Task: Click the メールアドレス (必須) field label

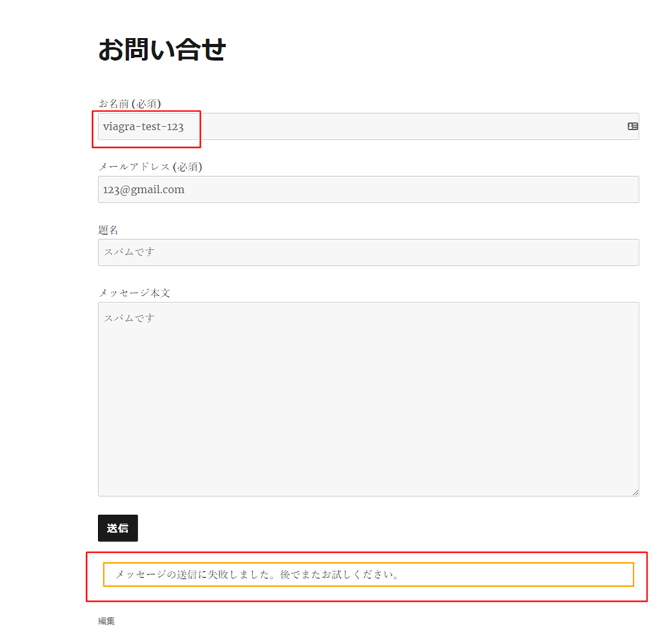Action: pos(150,166)
